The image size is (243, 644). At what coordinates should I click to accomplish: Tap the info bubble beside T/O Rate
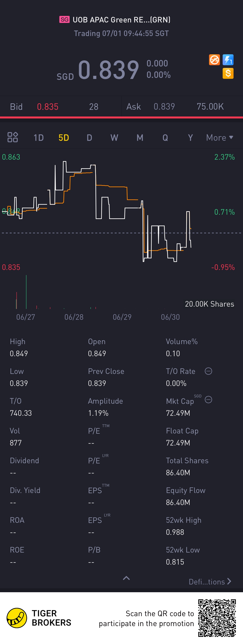(208, 371)
